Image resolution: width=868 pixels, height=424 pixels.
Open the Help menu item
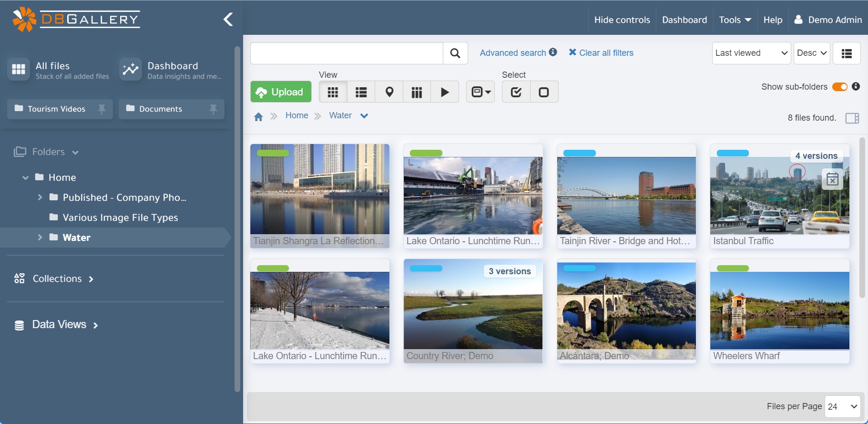coord(772,20)
